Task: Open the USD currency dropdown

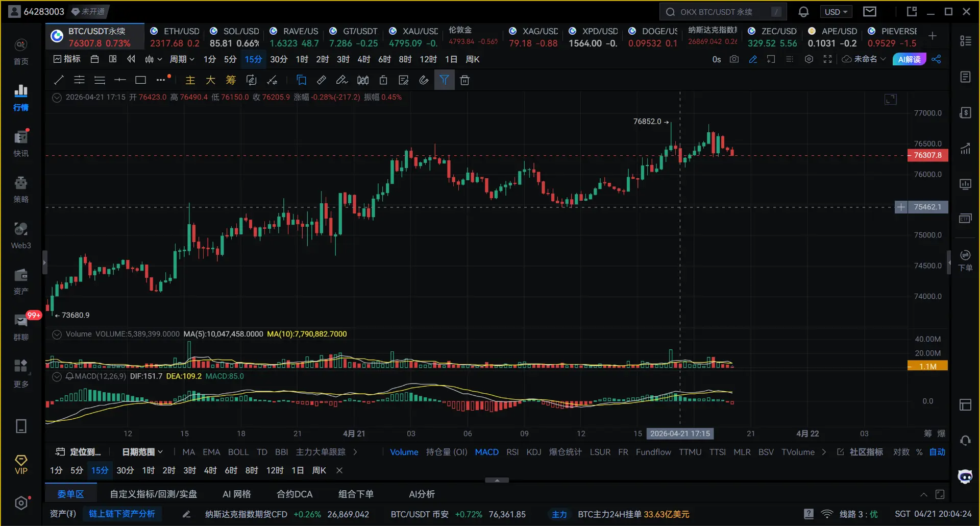Action: pos(837,12)
